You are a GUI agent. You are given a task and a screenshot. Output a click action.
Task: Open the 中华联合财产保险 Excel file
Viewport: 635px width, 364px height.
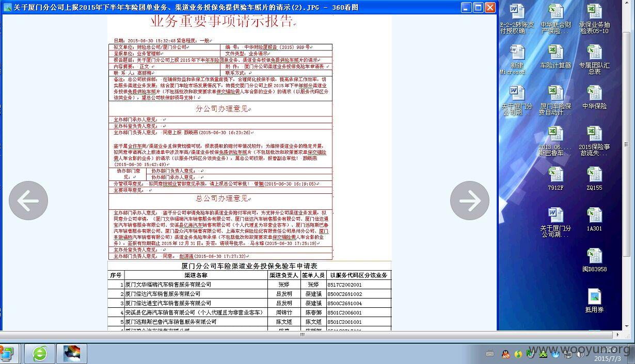(555, 19)
